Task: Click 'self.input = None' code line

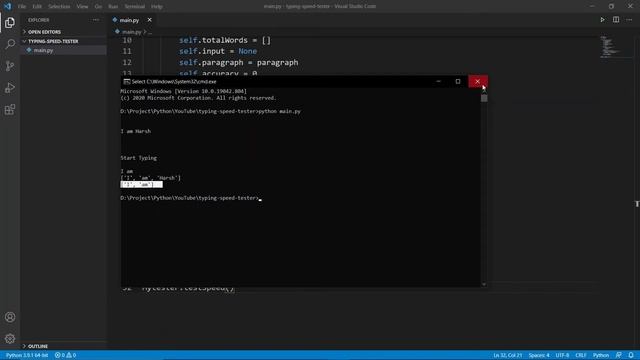Action: click(218, 51)
